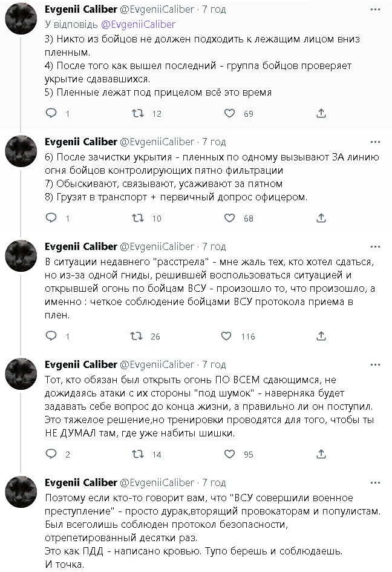Image resolution: width=392 pixels, height=572 pixels.
Task: Like the tweet with 68 likes
Action: click(229, 219)
